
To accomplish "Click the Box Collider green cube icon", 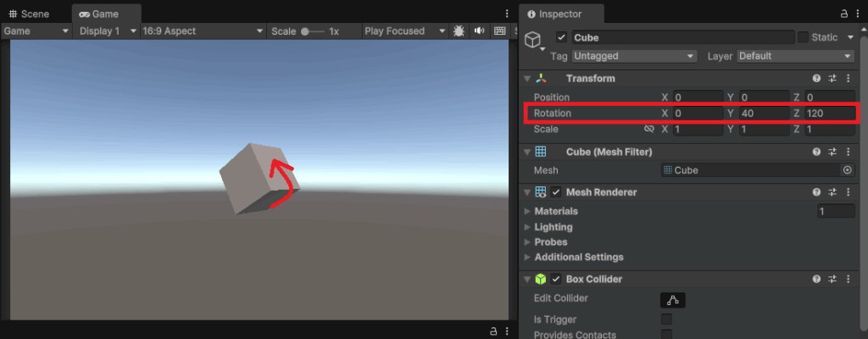I will [x=541, y=279].
